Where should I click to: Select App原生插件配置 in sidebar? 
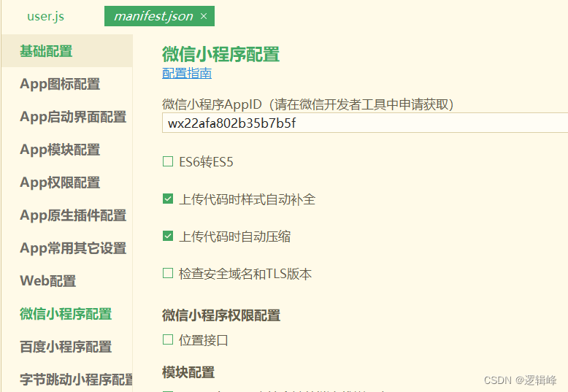[73, 215]
